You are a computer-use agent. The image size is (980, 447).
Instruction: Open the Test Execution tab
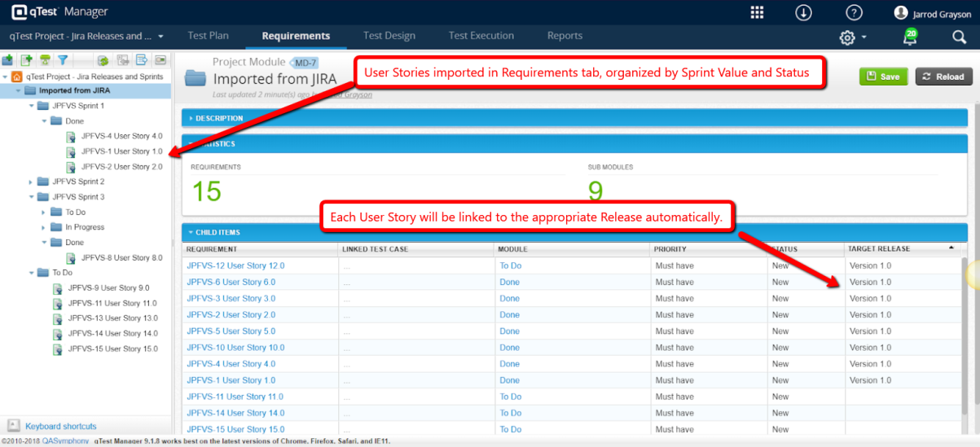(x=481, y=36)
